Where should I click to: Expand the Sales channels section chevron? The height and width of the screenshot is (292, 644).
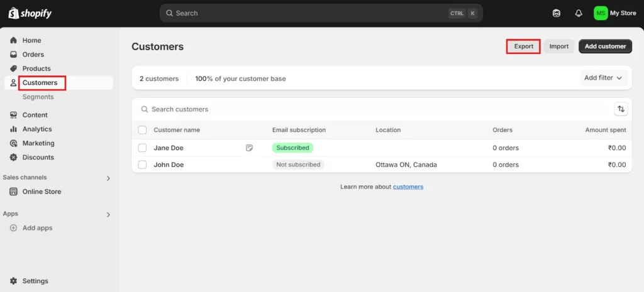[x=108, y=178]
